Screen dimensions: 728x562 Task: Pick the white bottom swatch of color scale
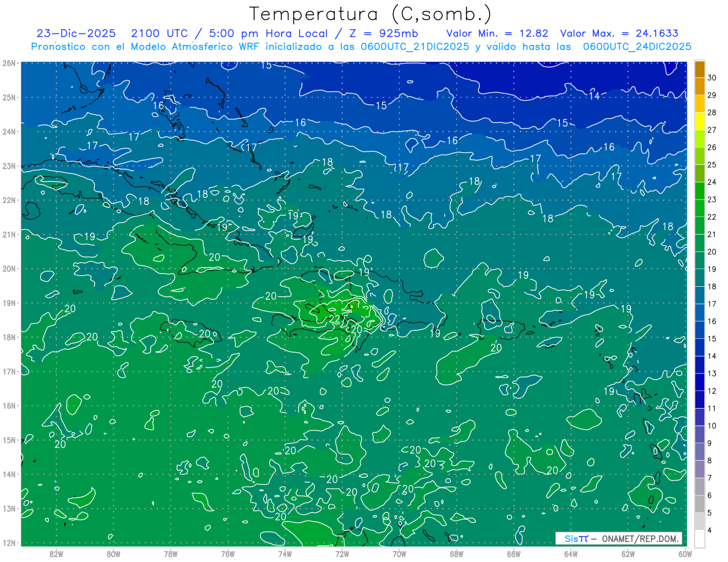click(699, 539)
